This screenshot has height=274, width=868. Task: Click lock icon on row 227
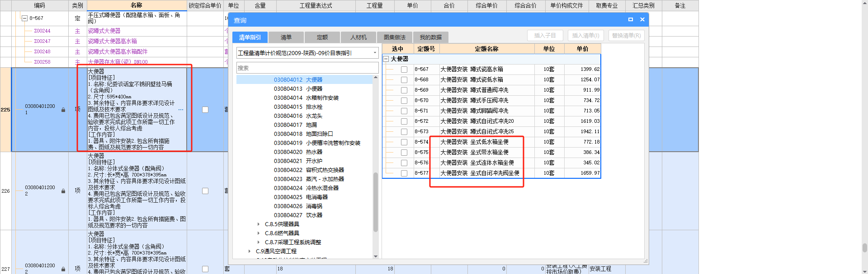63,269
